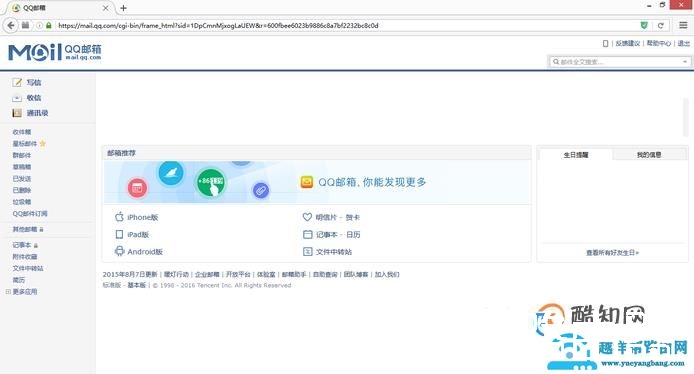Click the green +86 phone circle in banner
The width and height of the screenshot is (694, 374).
click(211, 182)
